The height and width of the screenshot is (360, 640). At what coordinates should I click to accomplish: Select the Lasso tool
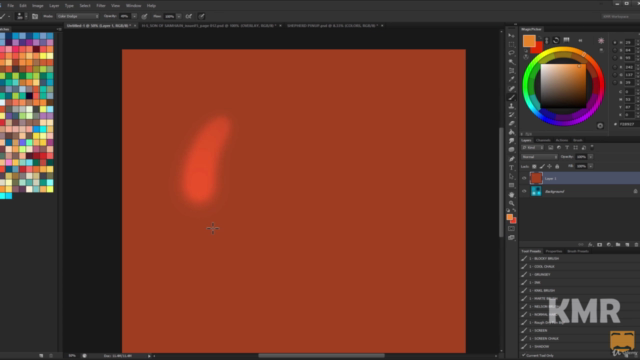pyautogui.click(x=511, y=53)
